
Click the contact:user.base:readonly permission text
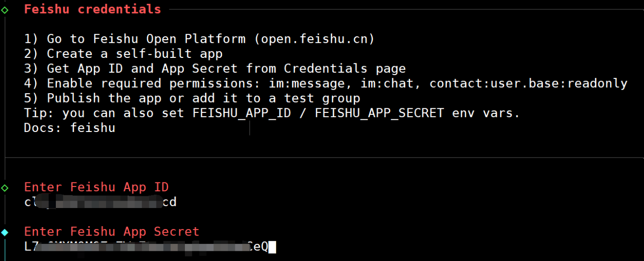coord(528,83)
